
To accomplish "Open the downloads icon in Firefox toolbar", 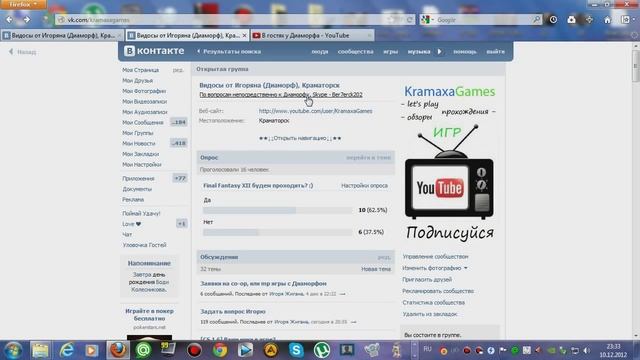I will click(571, 20).
